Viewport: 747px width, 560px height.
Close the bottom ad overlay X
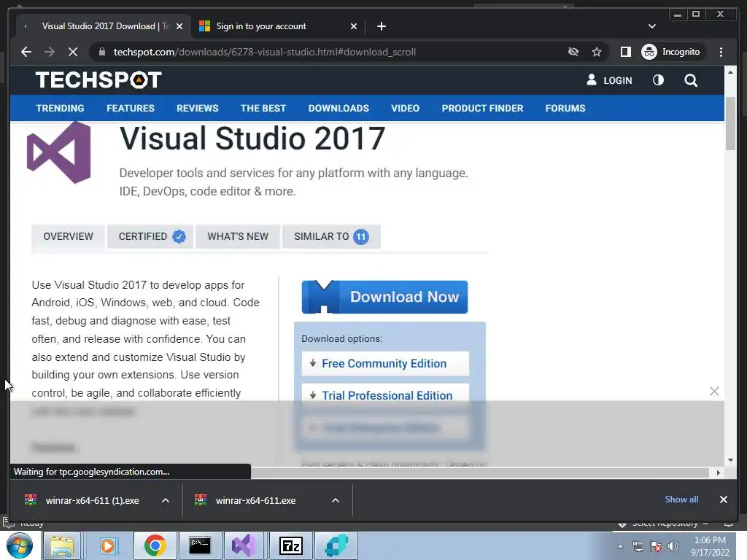tap(714, 392)
